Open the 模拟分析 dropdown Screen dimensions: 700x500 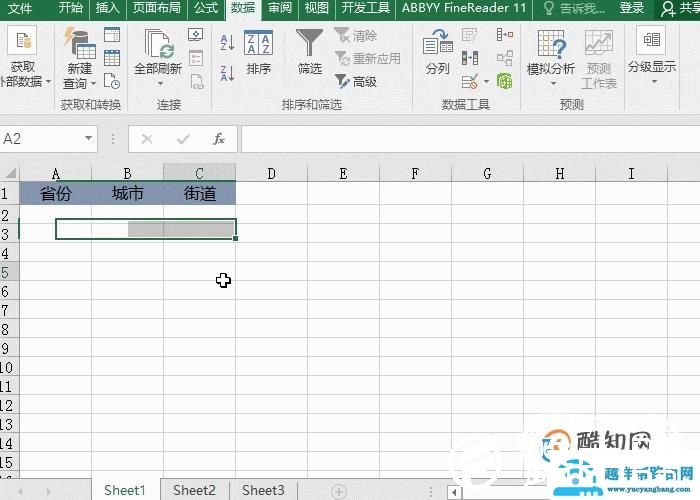pyautogui.click(x=551, y=57)
